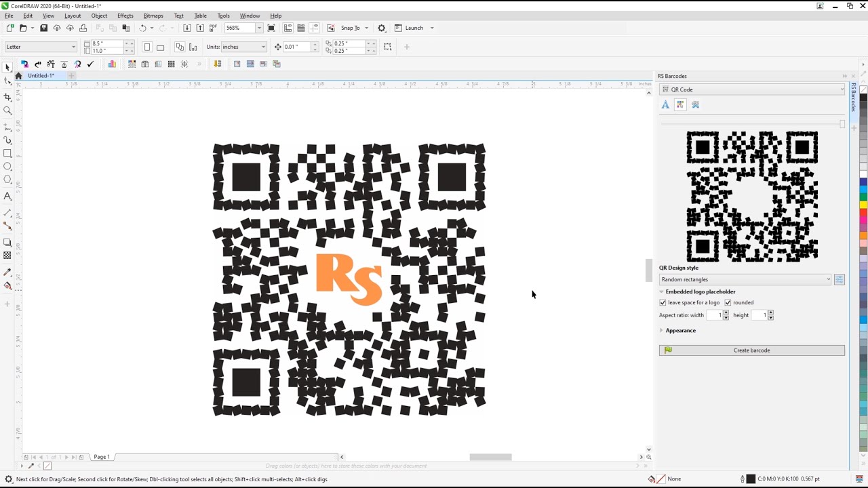The width and height of the screenshot is (868, 488).
Task: Click the QR design style settings icon
Action: (x=839, y=279)
